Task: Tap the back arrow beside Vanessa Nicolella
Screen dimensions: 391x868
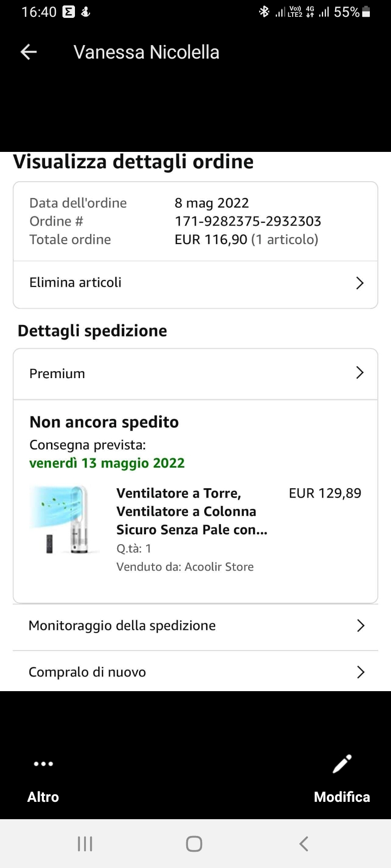Action: (28, 52)
